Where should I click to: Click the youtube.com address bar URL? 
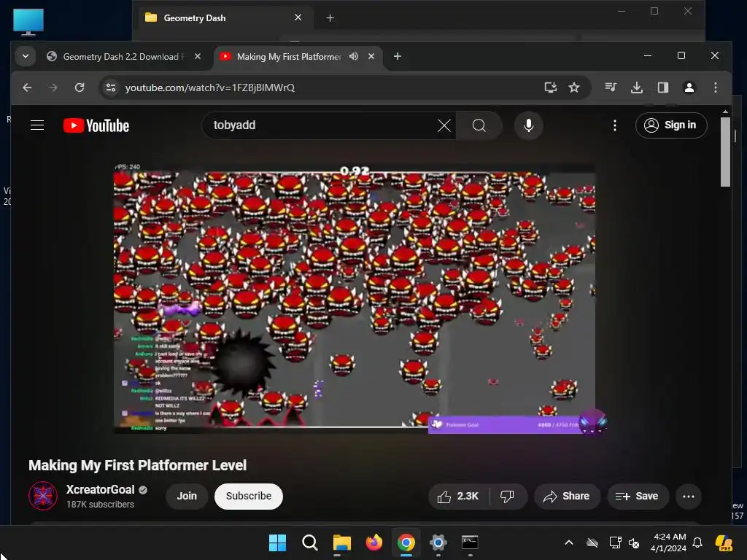(209, 87)
